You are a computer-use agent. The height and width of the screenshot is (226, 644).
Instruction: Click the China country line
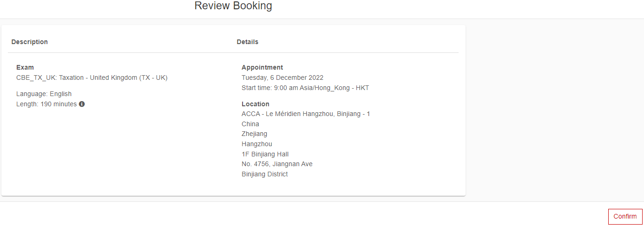tap(250, 124)
